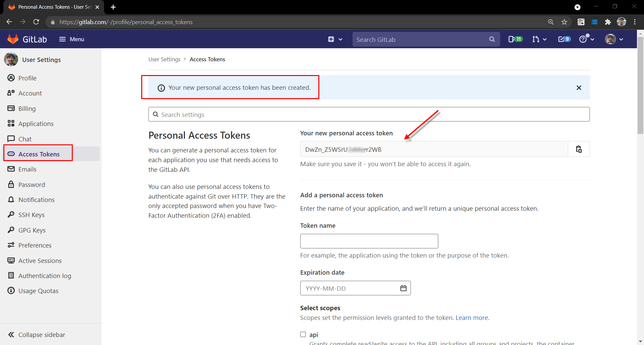
Task: Follow the Learn more scopes link
Action: [x=472, y=318]
